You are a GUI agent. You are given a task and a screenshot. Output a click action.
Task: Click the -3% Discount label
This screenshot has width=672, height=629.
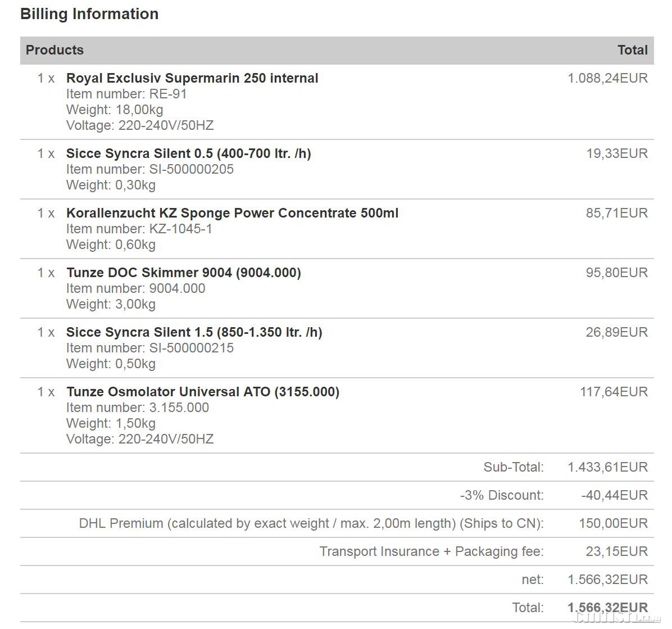(501, 495)
